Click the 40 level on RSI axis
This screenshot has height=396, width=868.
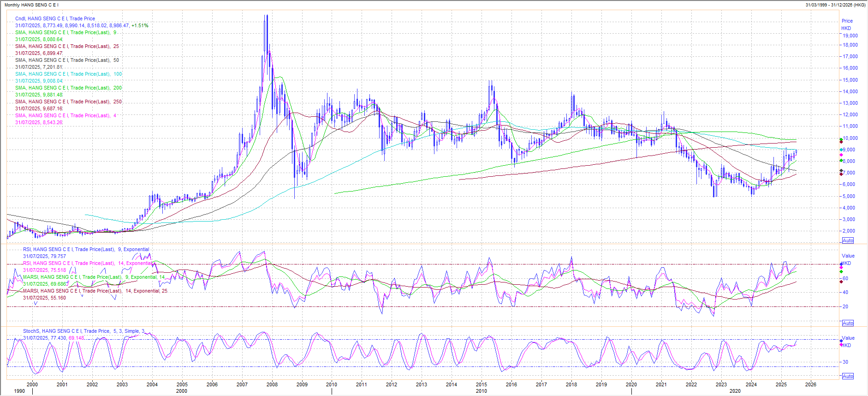(x=845, y=293)
